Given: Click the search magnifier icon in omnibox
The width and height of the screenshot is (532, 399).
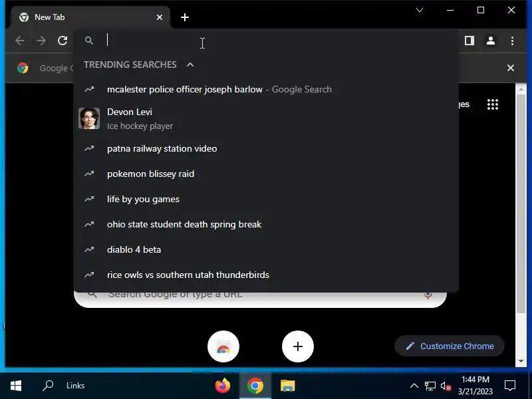Looking at the screenshot, I should coord(89,41).
